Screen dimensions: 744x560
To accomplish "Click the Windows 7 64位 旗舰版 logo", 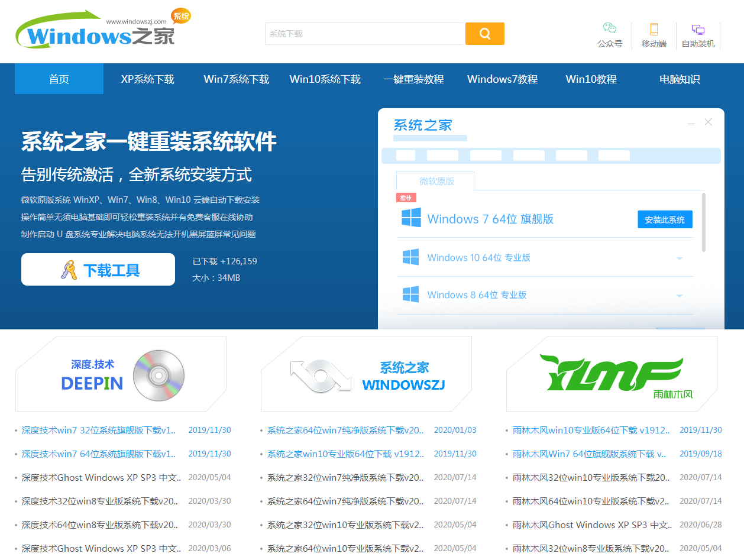I will [x=411, y=218].
